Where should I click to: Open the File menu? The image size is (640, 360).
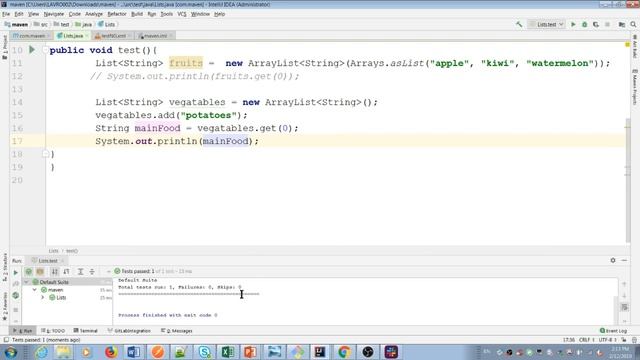pyautogui.click(x=6, y=14)
